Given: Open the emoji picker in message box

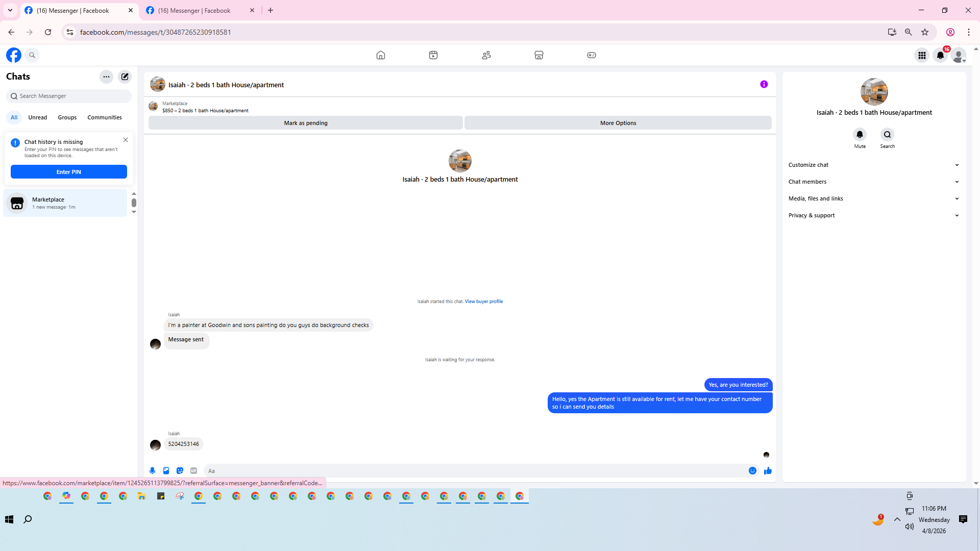Looking at the screenshot, I should click(752, 470).
